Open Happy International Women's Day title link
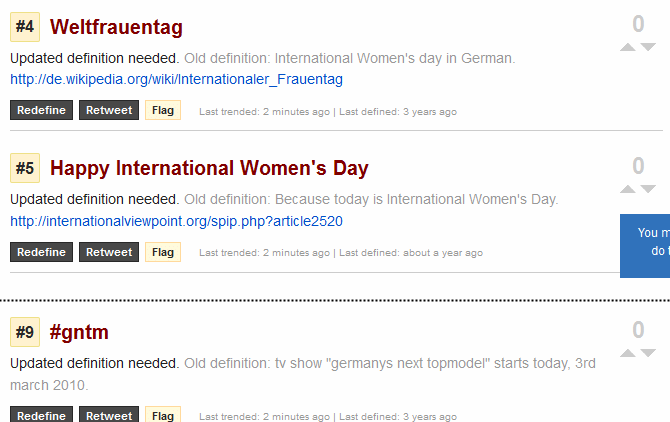670x422 pixels. 209,168
